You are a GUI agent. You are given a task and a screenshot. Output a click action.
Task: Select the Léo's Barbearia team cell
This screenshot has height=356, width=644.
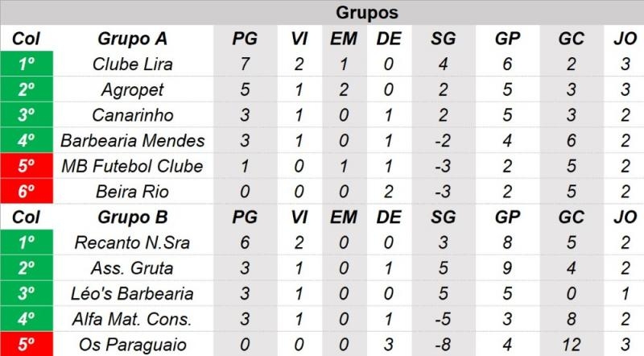[133, 293]
